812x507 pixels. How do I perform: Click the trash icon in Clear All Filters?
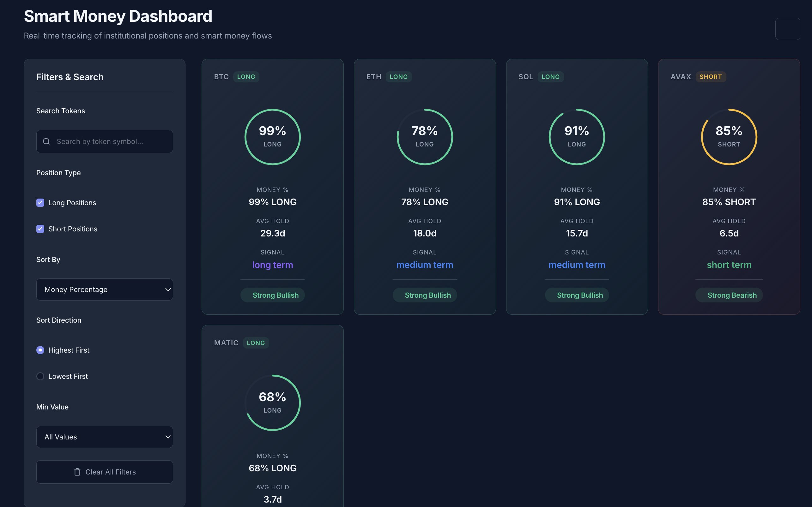pyautogui.click(x=78, y=472)
